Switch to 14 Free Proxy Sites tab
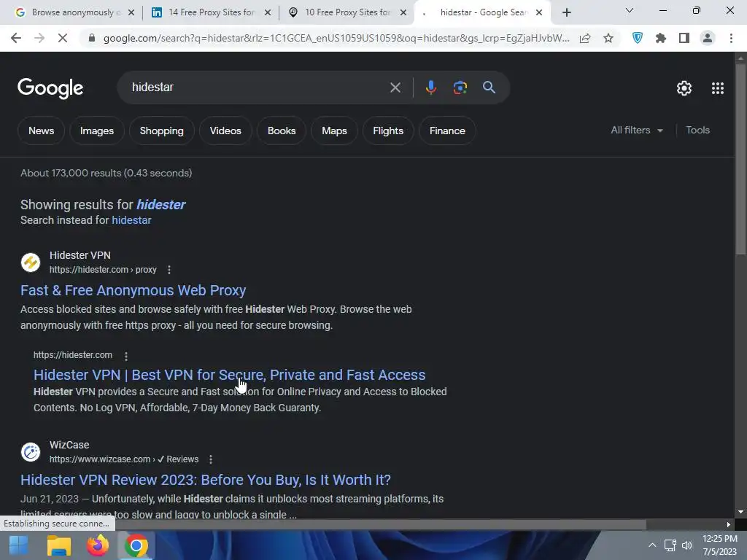 209,12
